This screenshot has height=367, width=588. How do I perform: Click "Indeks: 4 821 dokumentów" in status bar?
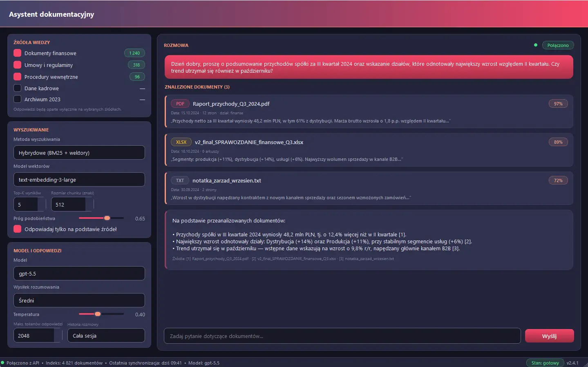[74, 363]
